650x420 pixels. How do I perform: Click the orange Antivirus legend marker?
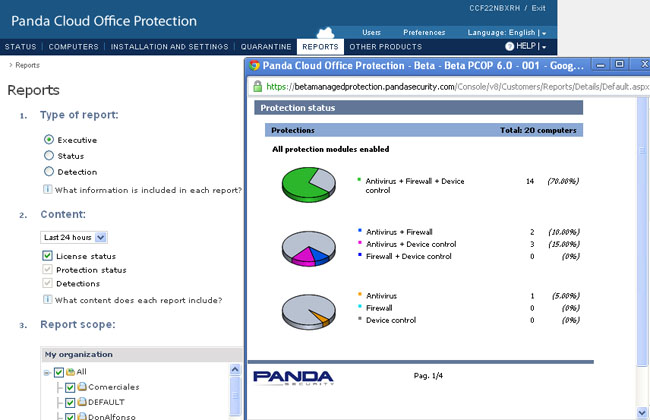tap(360, 294)
